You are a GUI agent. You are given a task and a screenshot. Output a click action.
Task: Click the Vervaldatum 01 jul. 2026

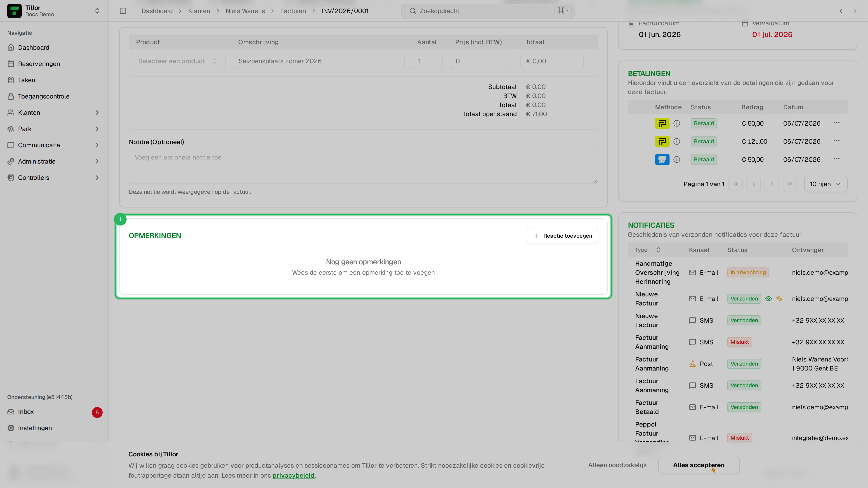coord(772,35)
